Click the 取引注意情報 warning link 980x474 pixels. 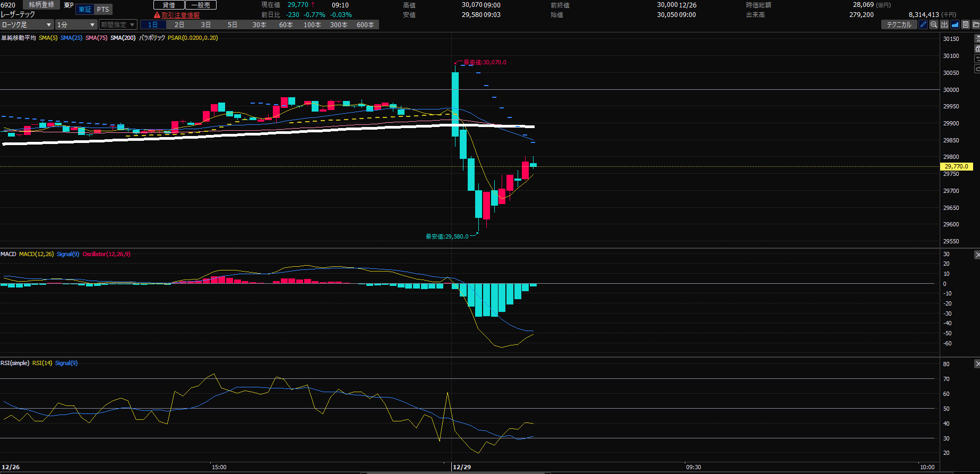180,15
